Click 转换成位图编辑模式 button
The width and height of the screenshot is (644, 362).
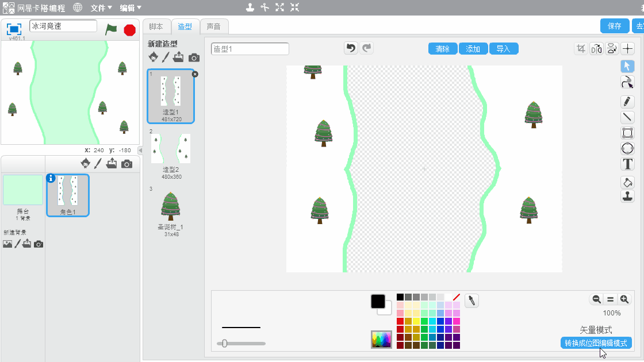(596, 343)
